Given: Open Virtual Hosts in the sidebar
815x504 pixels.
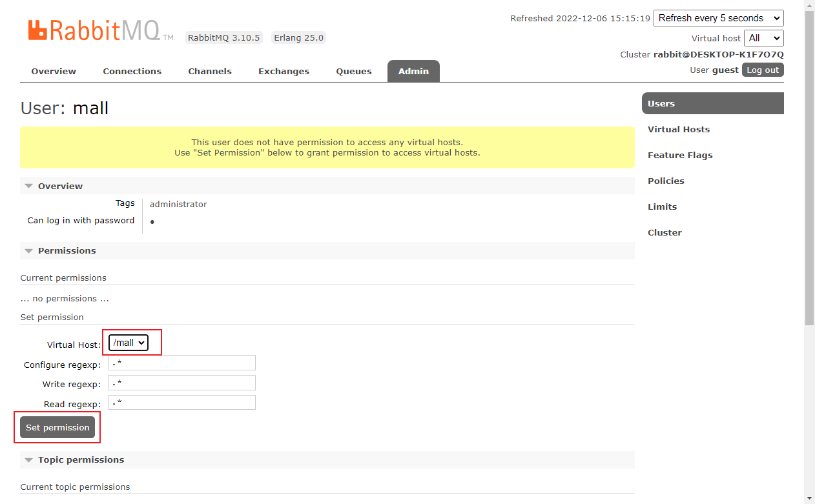Looking at the screenshot, I should coord(679,129).
